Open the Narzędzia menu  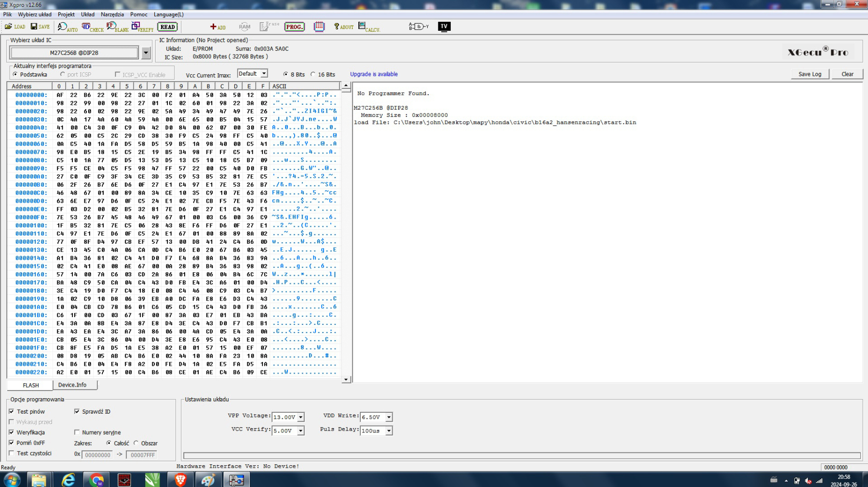(112, 14)
